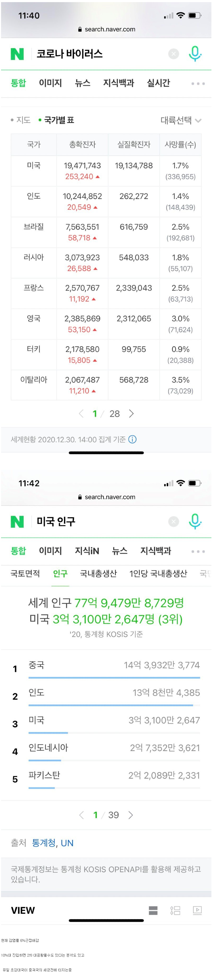Tap the microphone icon beside 미국 인구
213x980 pixels.
[x=195, y=521]
